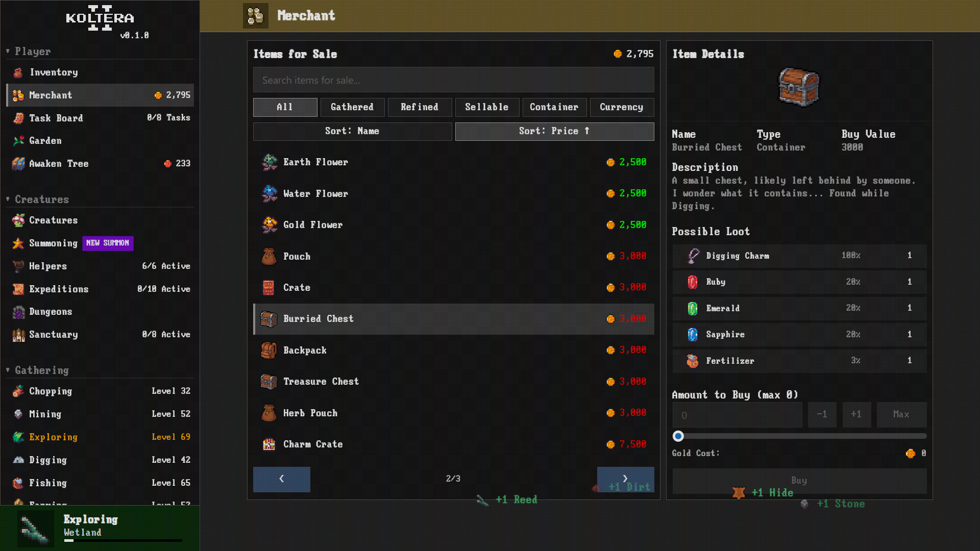Switch sorting to Sort: Name

click(352, 131)
